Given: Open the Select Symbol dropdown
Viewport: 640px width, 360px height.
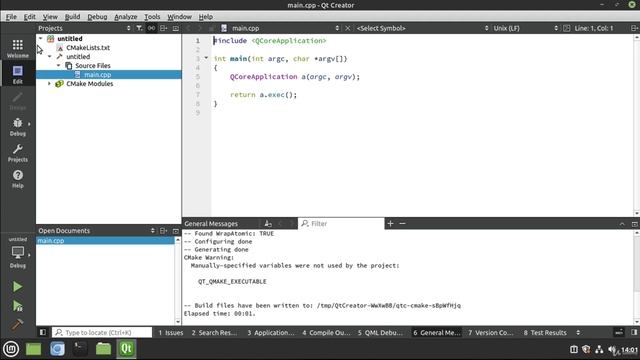Looking at the screenshot, I should (x=422, y=28).
